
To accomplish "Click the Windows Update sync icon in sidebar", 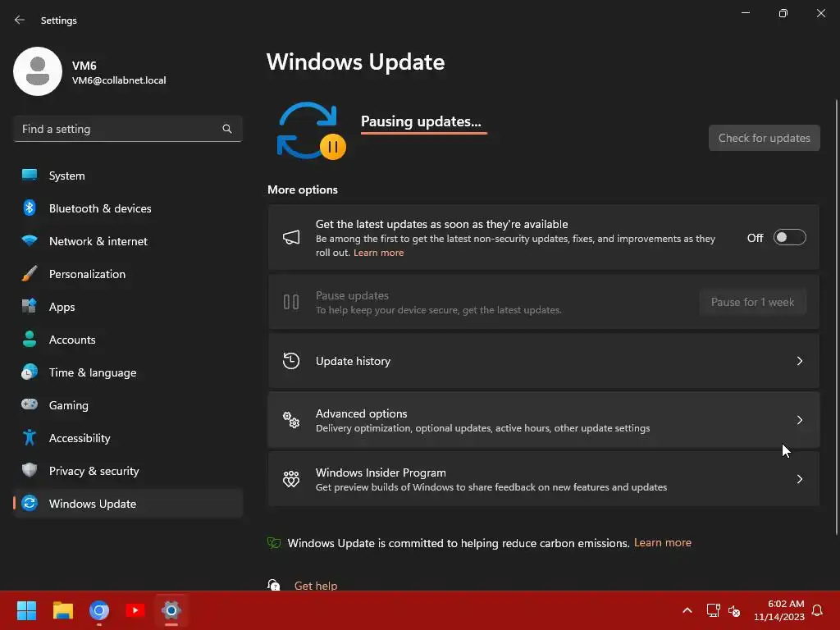I will pos(30,503).
